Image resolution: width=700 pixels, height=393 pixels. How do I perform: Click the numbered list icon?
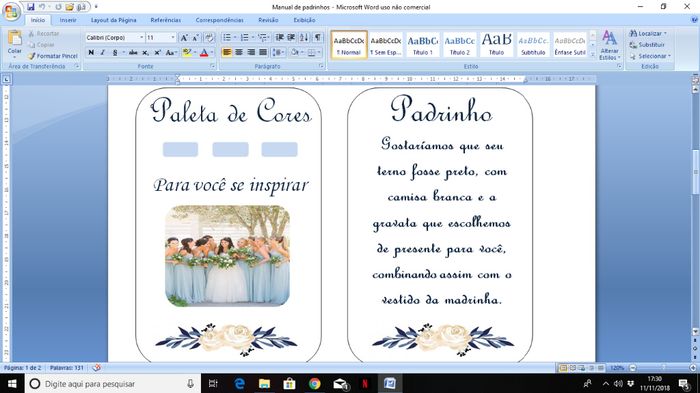tap(244, 38)
